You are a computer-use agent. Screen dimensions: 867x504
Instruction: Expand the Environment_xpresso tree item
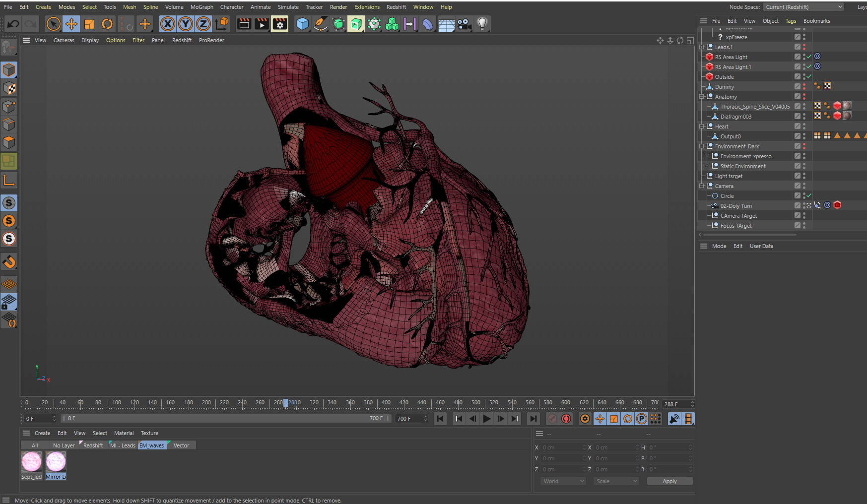[707, 156]
